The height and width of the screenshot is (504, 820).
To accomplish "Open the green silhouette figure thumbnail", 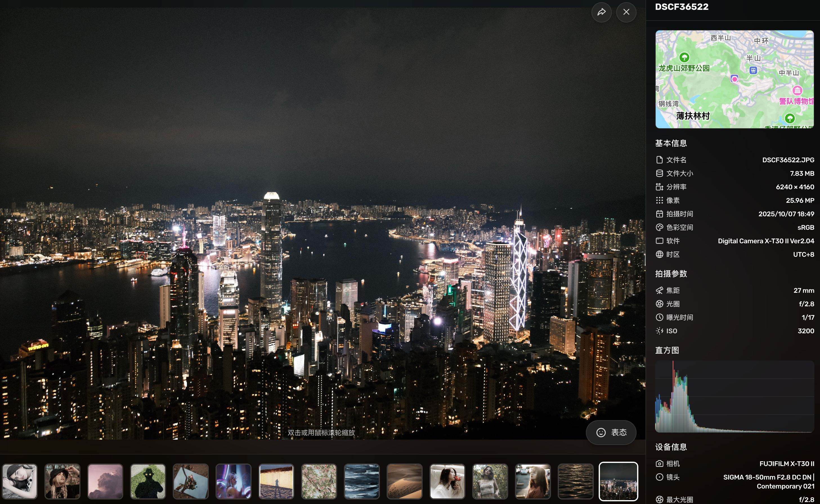I will [148, 482].
